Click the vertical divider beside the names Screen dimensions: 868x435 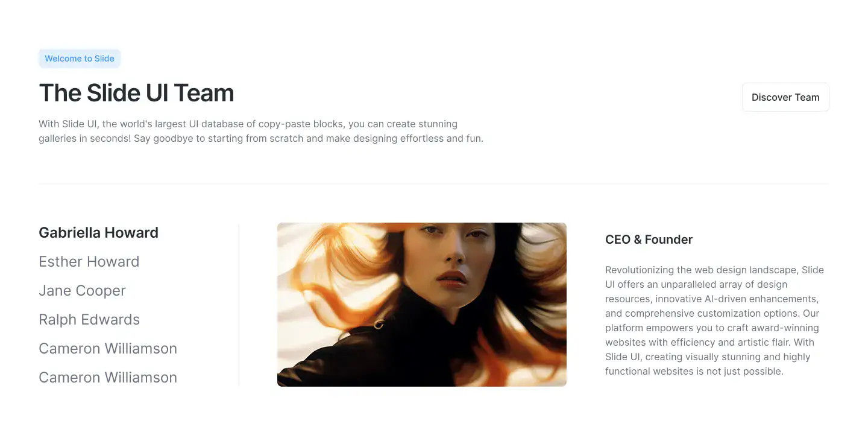[x=239, y=305]
